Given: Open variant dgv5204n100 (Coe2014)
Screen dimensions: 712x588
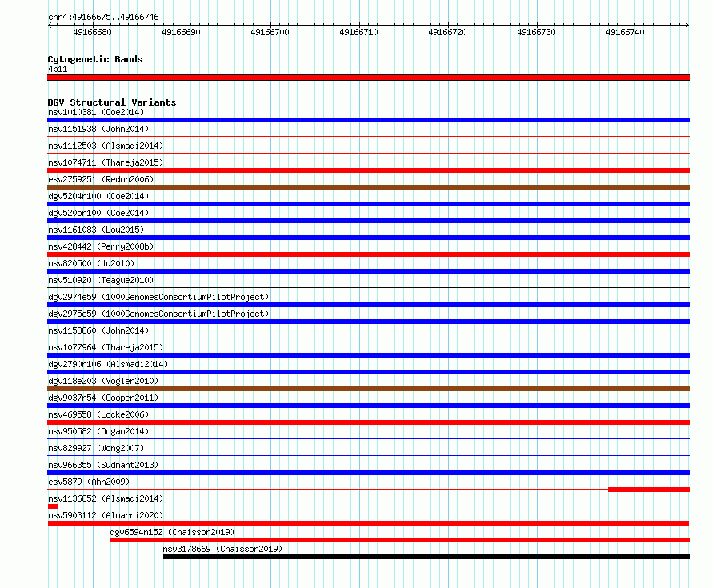Looking at the screenshot, I should pos(98,196).
